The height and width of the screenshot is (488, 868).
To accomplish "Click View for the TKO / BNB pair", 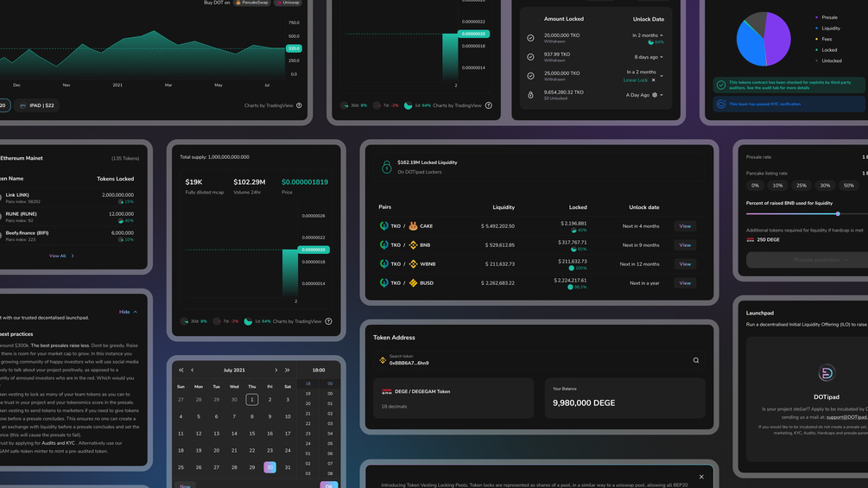I will click(x=685, y=245).
